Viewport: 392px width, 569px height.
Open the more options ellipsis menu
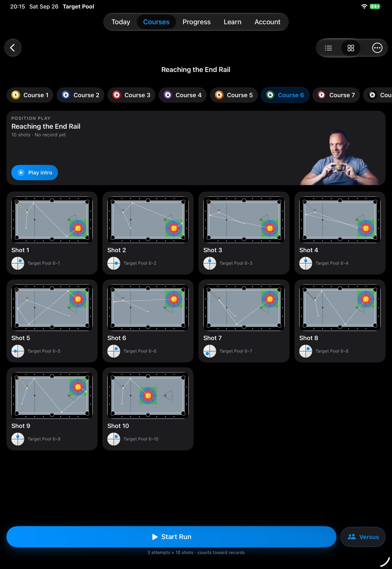[377, 48]
